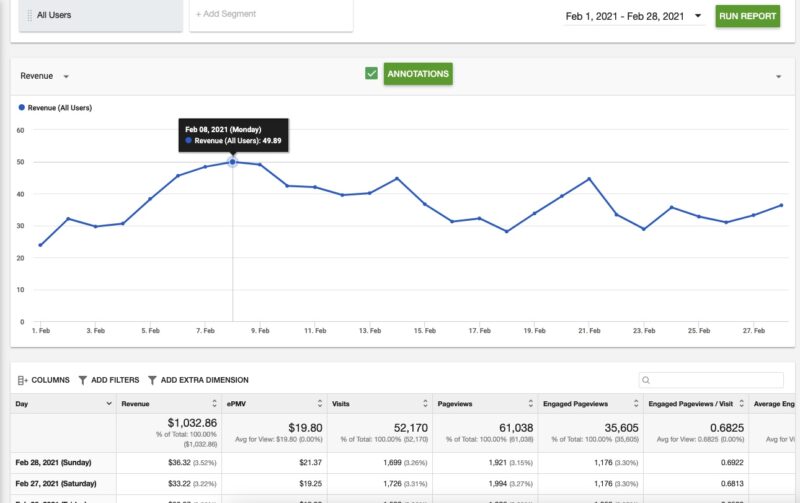The image size is (800, 503).
Task: Click the $19.80 ePMV total
Action: click(x=305, y=427)
